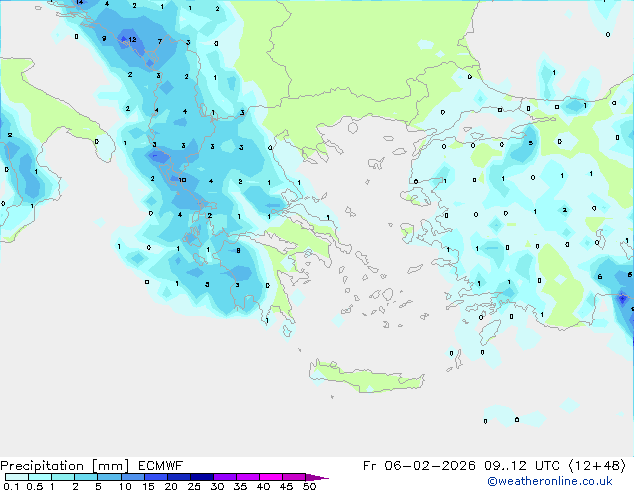The height and width of the screenshot is (490, 634).
Task: Click the 0.1–0.5 mm legend color box
Action: coord(17,477)
